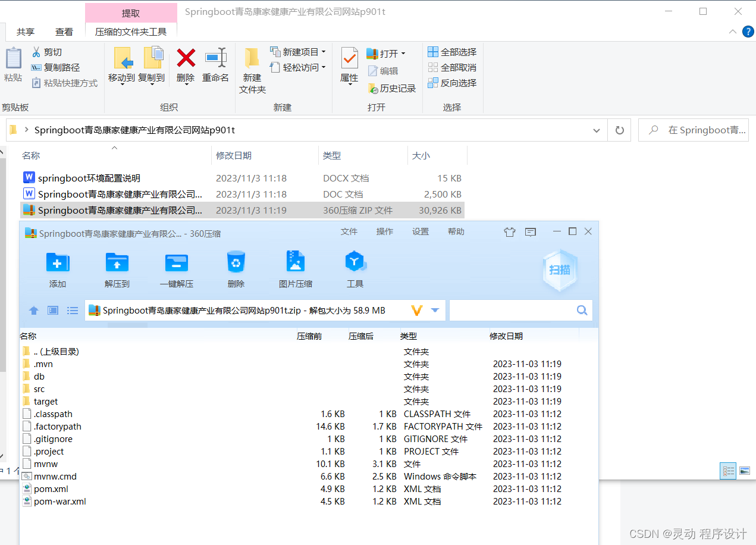Click the 删除 recycle icon in 360压缩
Viewport: 756px width, 545px height.
coord(236,262)
